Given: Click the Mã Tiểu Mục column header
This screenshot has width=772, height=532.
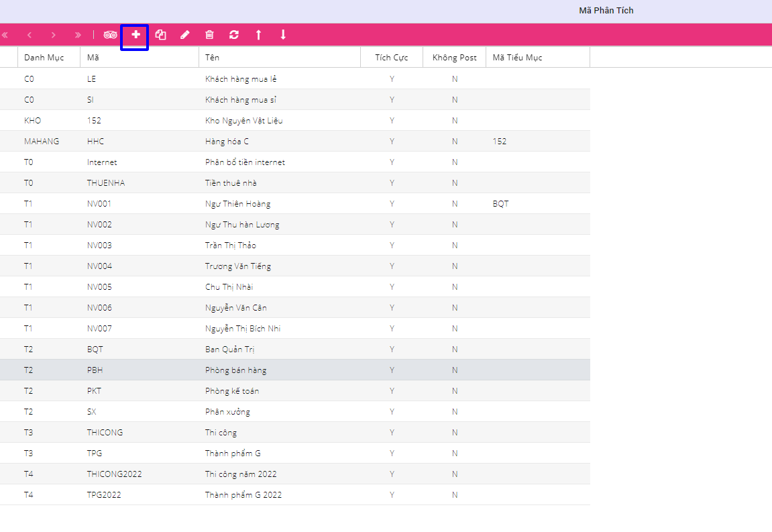Looking at the screenshot, I should point(517,58).
